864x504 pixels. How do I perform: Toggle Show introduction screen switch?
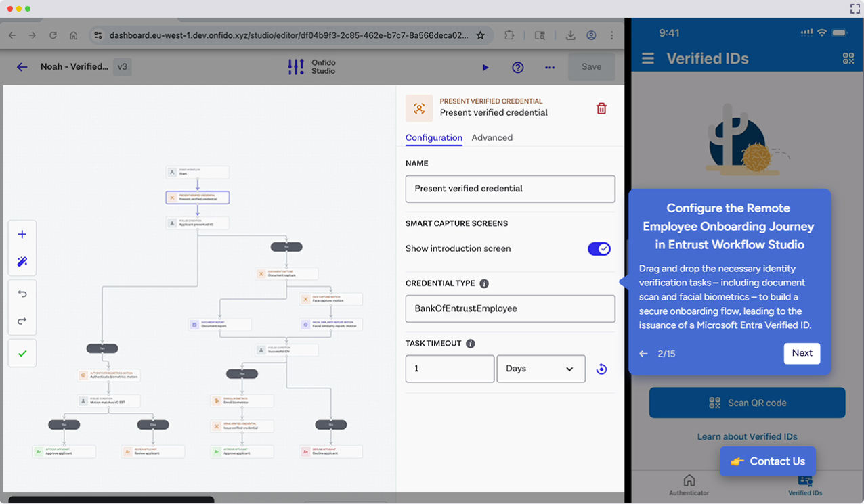pos(599,249)
